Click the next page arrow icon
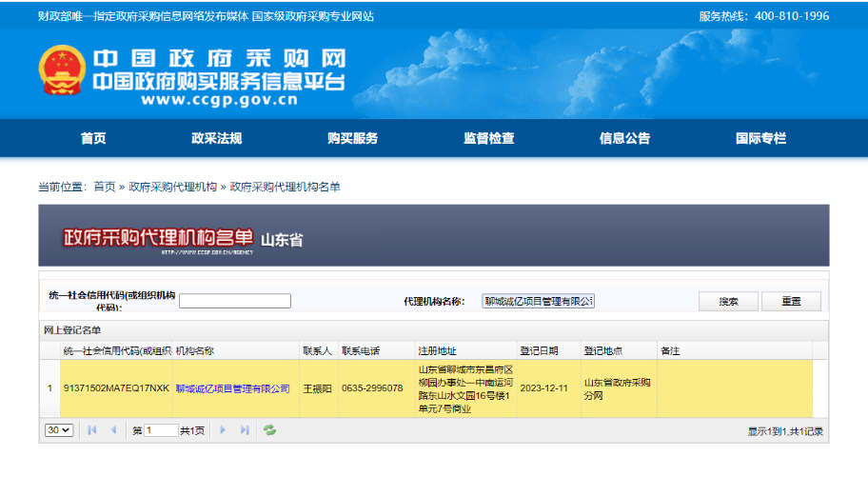The height and width of the screenshot is (496, 868). tap(224, 430)
